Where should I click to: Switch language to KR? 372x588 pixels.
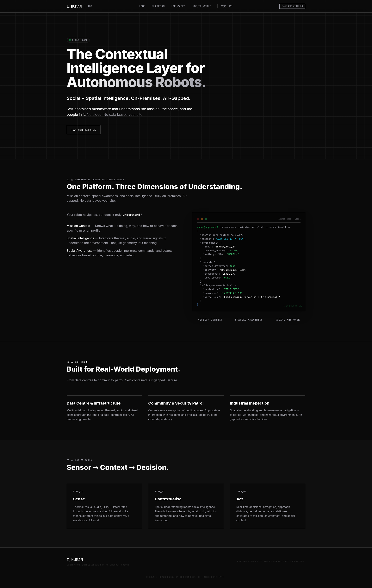(x=231, y=6)
